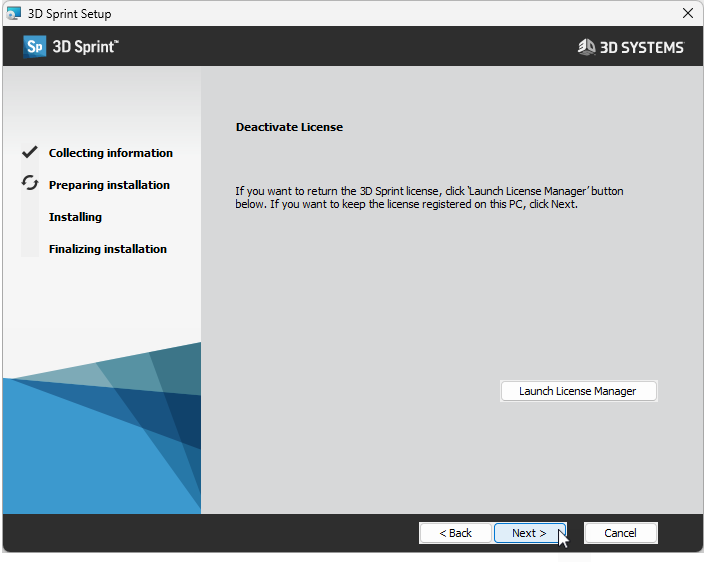
Task: Cancel the 3D Sprint setup
Action: pyautogui.click(x=620, y=533)
